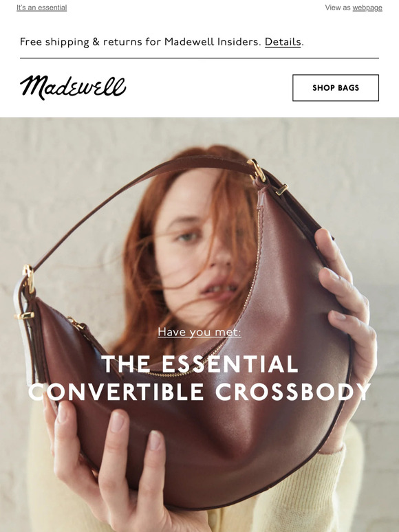Click the "CONVERTIBLE CROSSBODY" headline line
Screen dimensions: 399x532
pos(199,392)
